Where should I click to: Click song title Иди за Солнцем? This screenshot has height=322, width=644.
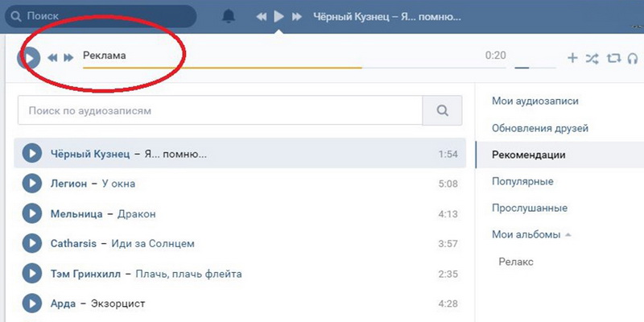click(x=153, y=244)
